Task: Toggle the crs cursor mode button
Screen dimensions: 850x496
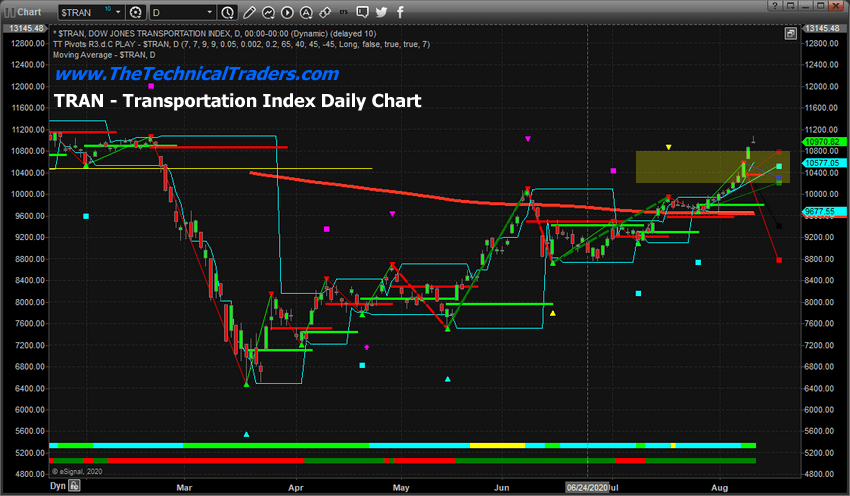Action: click(344, 12)
